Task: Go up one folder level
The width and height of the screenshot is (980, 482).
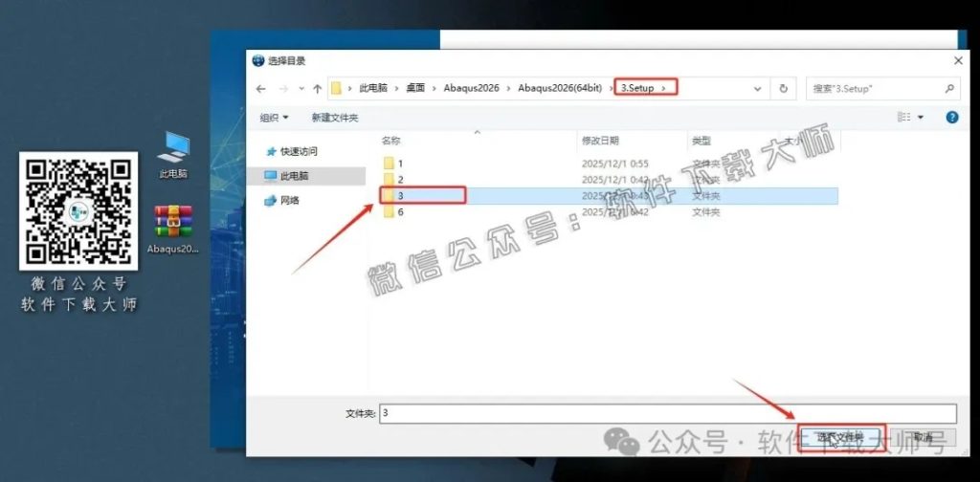Action: (318, 89)
